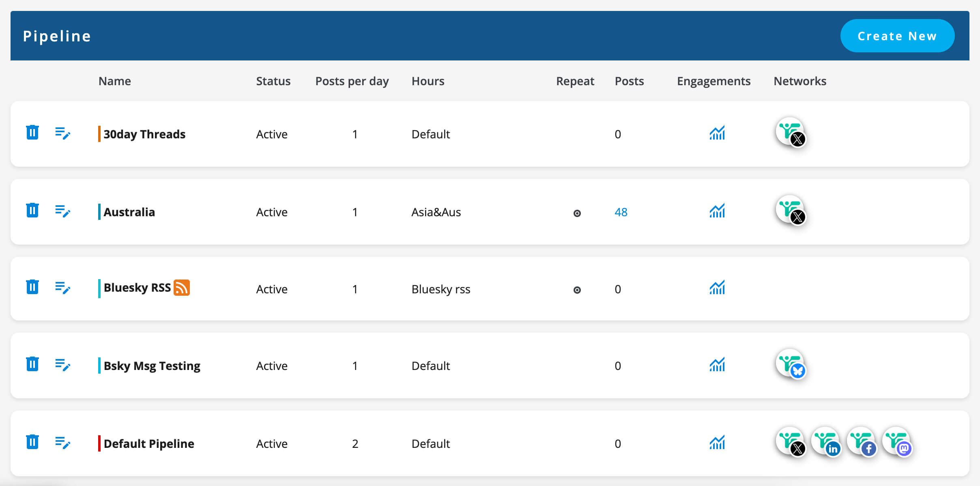Click the LinkedIn network avatar on Default Pipeline

pyautogui.click(x=826, y=442)
